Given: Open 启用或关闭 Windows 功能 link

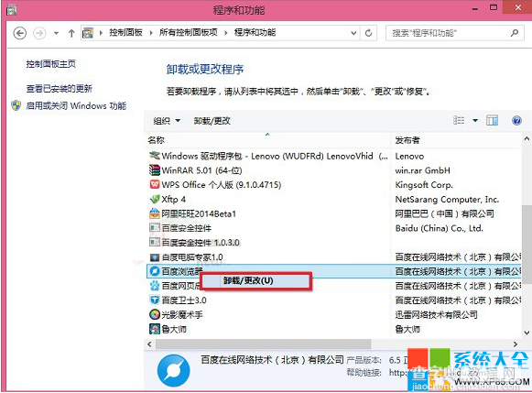Looking at the screenshot, I should pos(76,106).
